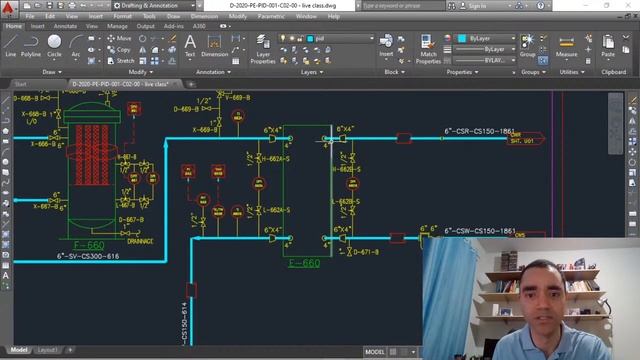This screenshot has width=640, height=360.
Task: Click the Sign In button
Action: [x=473, y=6]
